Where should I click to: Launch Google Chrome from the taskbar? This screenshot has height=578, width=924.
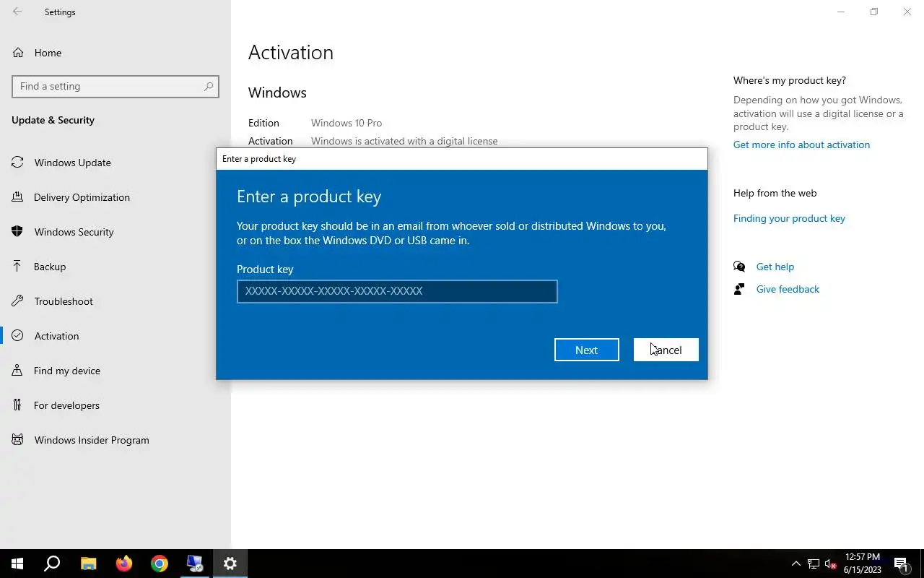160,564
